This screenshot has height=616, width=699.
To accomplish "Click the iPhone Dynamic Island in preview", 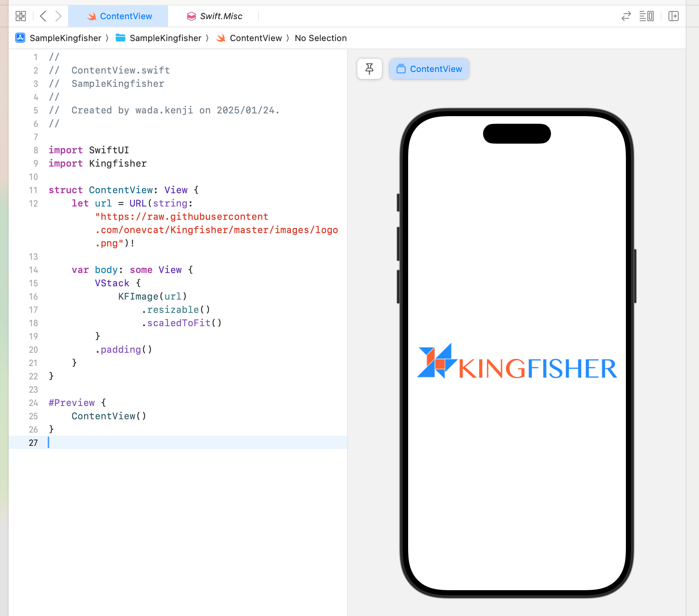I will click(517, 134).
